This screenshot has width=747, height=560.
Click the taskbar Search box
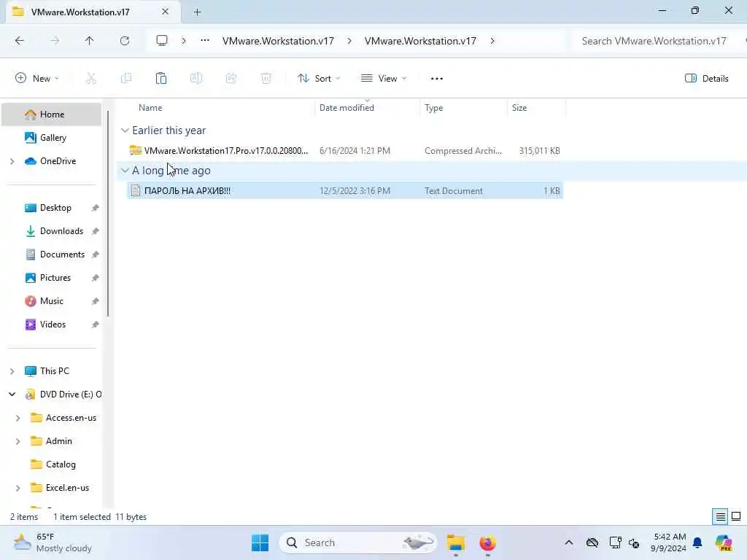pyautogui.click(x=357, y=542)
